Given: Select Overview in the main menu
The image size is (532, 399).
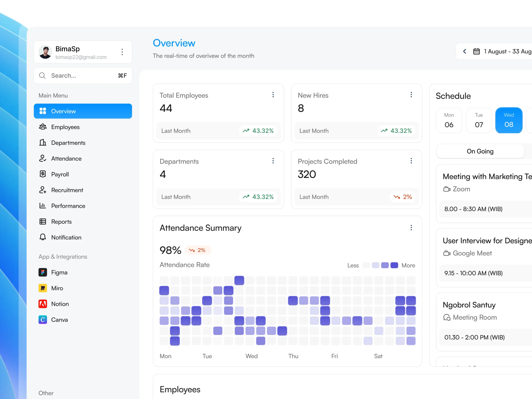Looking at the screenshot, I should (x=83, y=111).
